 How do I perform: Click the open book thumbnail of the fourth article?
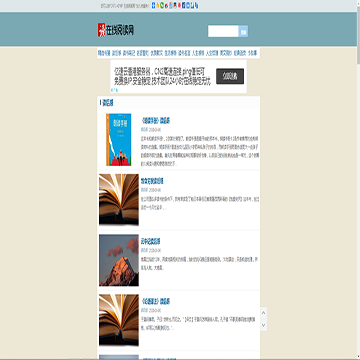point(119,320)
